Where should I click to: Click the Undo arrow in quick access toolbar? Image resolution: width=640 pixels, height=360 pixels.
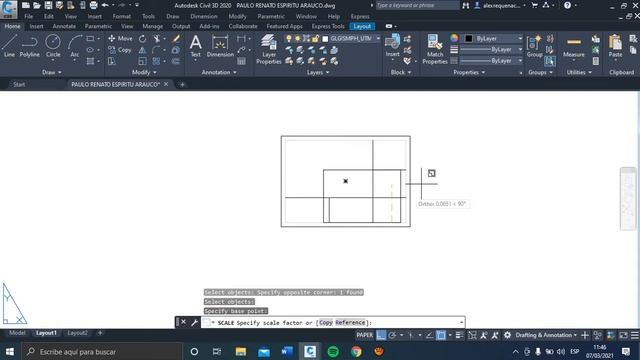105,5
